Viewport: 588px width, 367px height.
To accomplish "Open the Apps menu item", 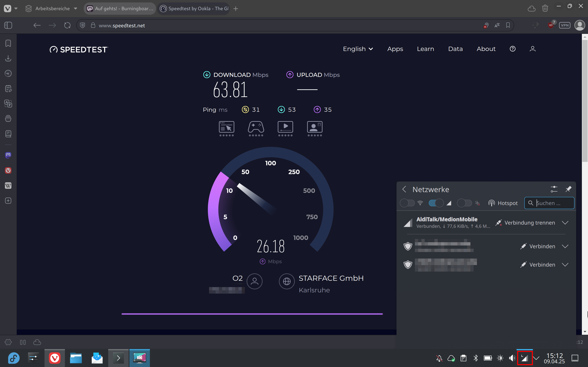I will (395, 49).
